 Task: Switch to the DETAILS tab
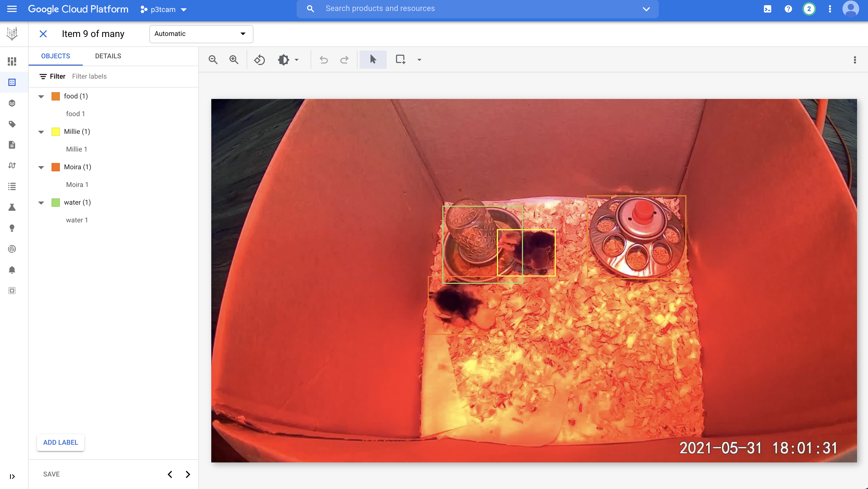108,56
